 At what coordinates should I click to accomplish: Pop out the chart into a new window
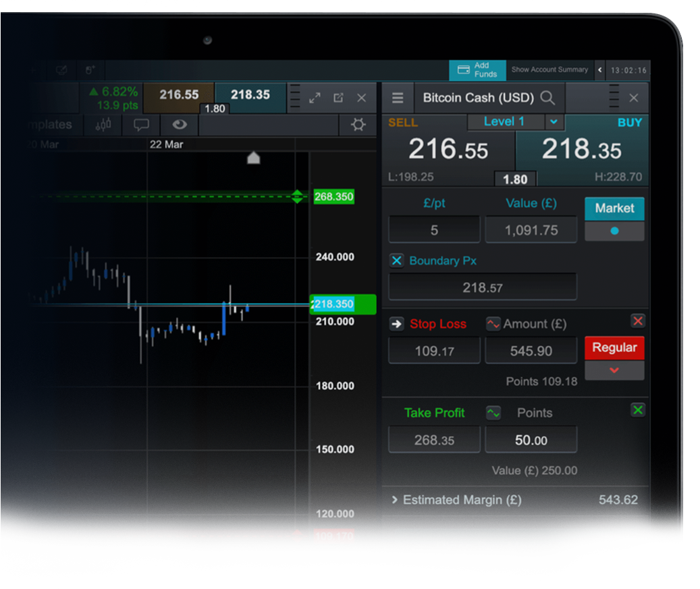[x=338, y=98]
